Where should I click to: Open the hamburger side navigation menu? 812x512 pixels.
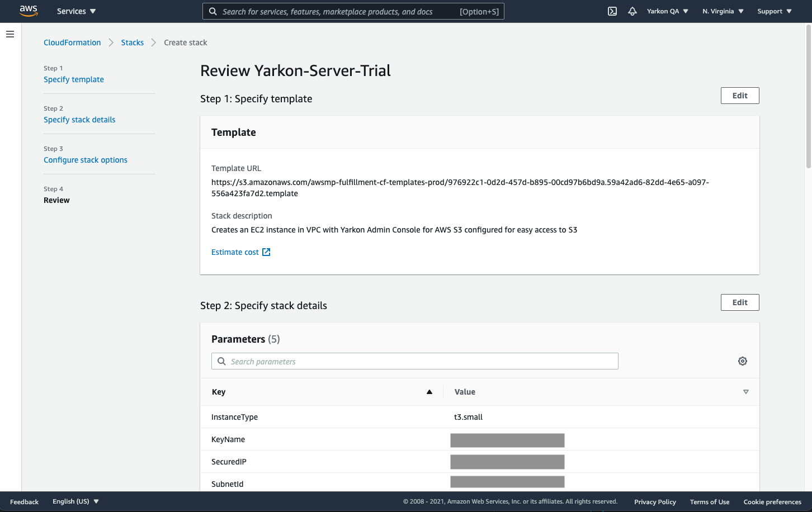click(x=10, y=34)
